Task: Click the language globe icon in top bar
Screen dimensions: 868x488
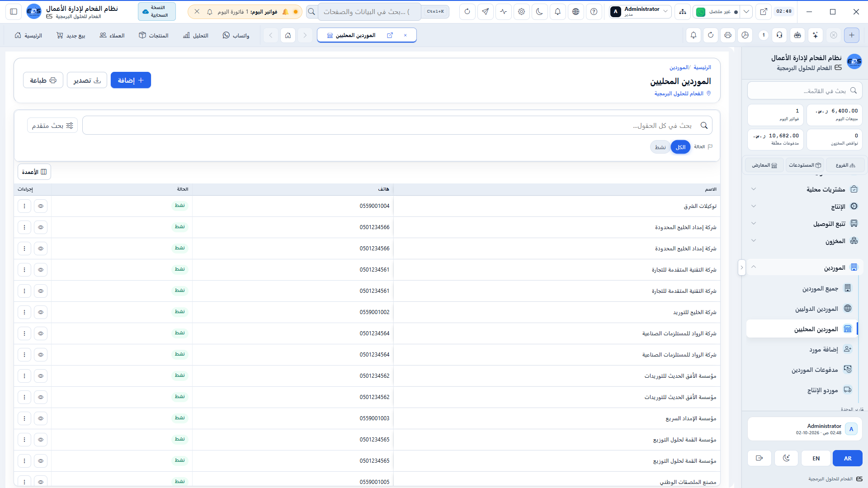Action: [576, 12]
